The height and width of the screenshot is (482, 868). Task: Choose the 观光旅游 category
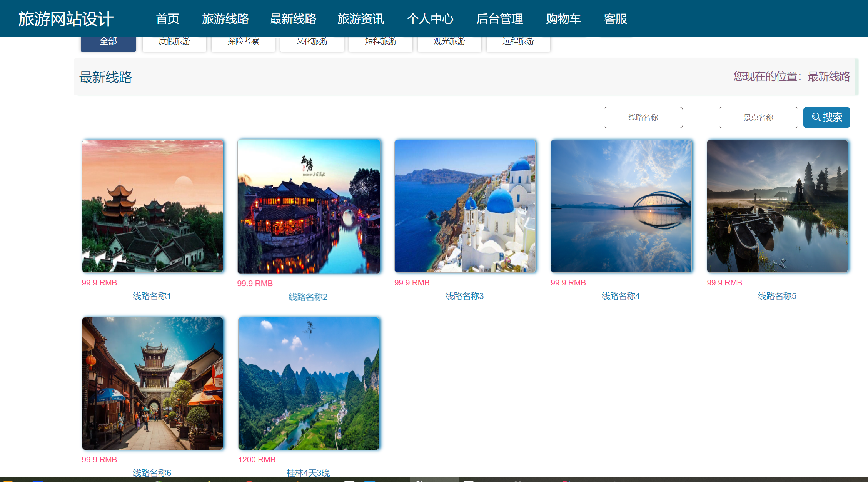pyautogui.click(x=449, y=41)
